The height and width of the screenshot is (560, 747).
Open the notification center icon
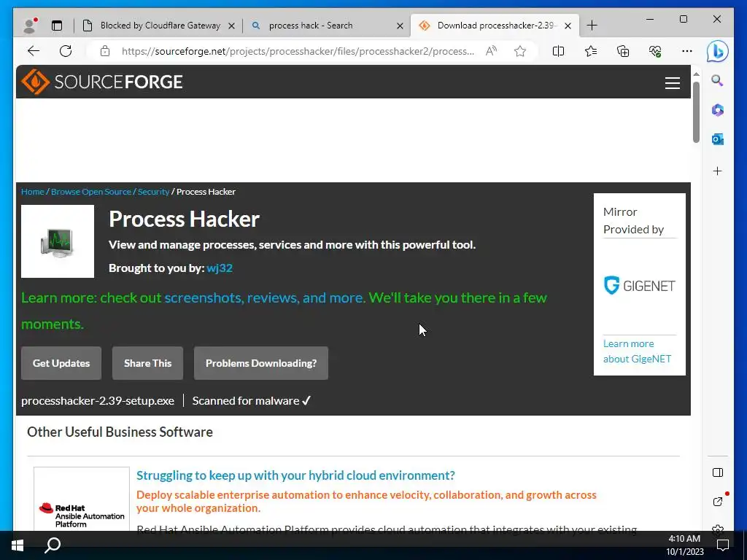[723, 545]
